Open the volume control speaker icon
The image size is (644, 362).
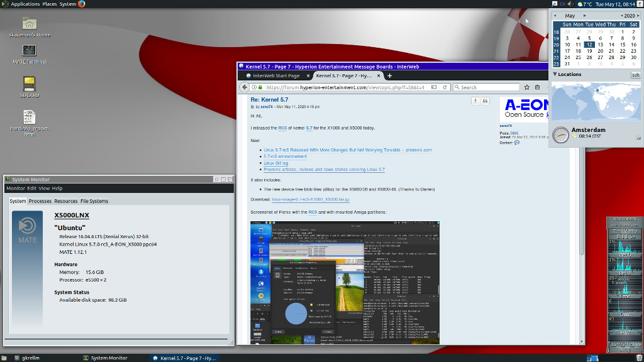pos(570,4)
